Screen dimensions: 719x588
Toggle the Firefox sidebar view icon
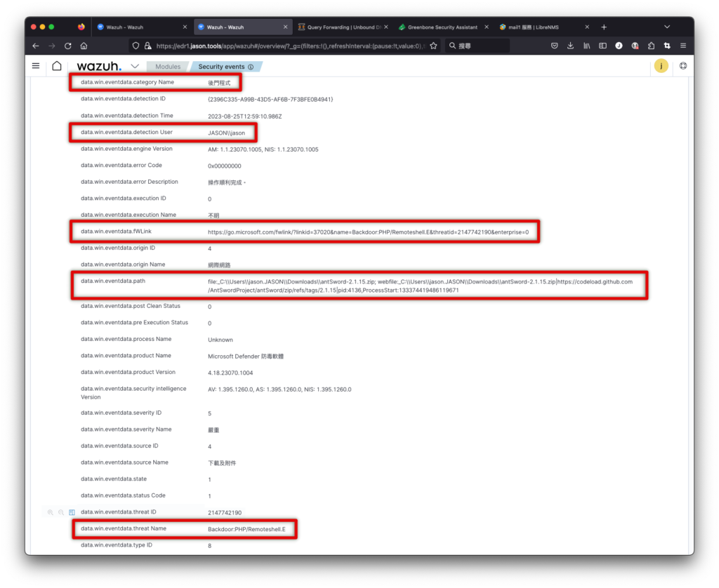pos(602,46)
